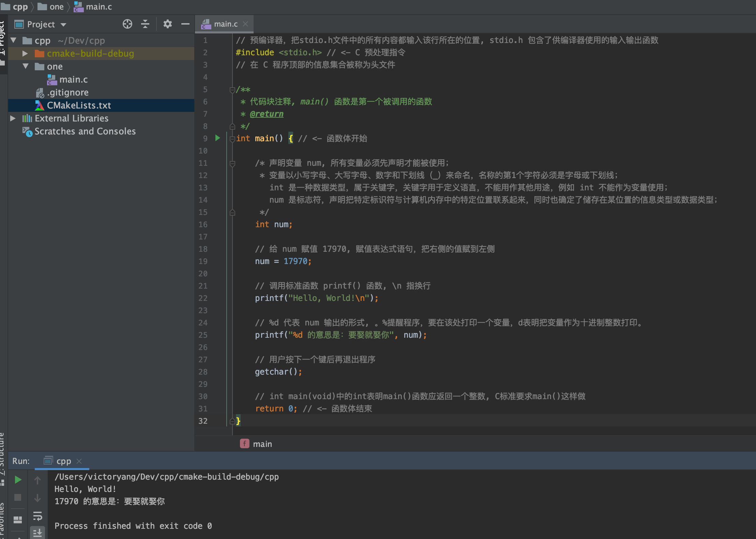Select .gitignore file in project tree
This screenshot has height=539, width=756.
[x=67, y=92]
